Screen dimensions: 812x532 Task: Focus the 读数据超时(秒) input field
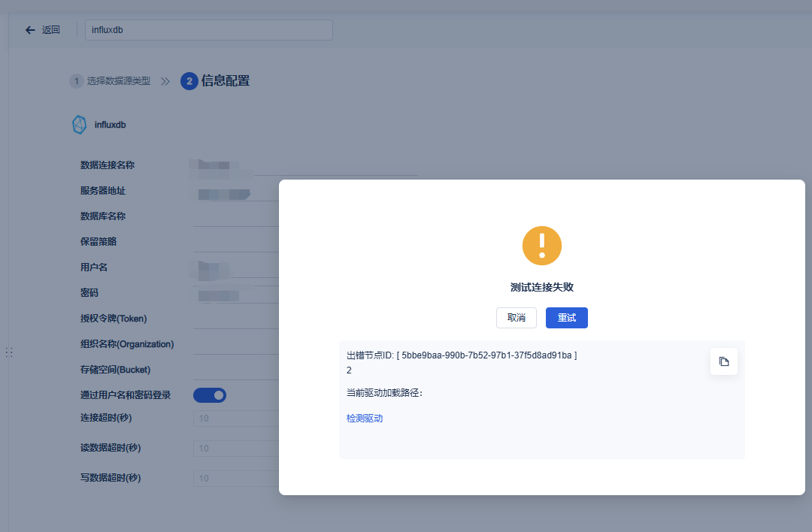(235, 448)
